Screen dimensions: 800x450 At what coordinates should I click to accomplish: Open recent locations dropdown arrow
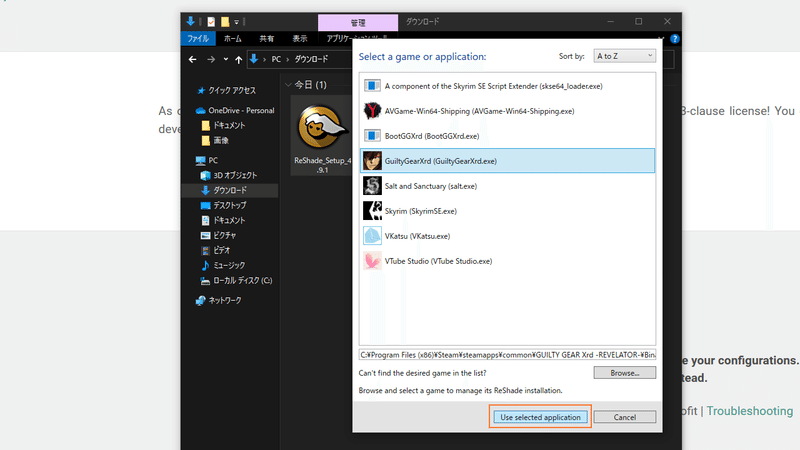tap(226, 60)
